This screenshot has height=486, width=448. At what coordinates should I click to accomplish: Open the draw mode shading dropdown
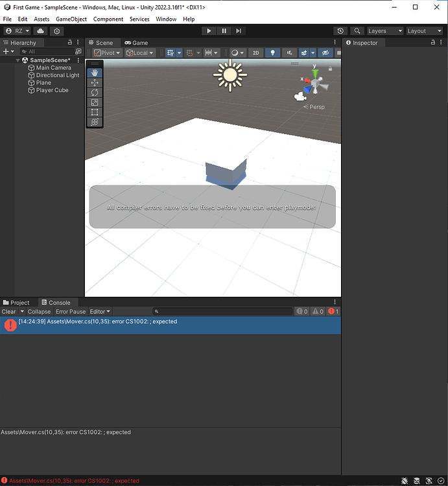[237, 53]
